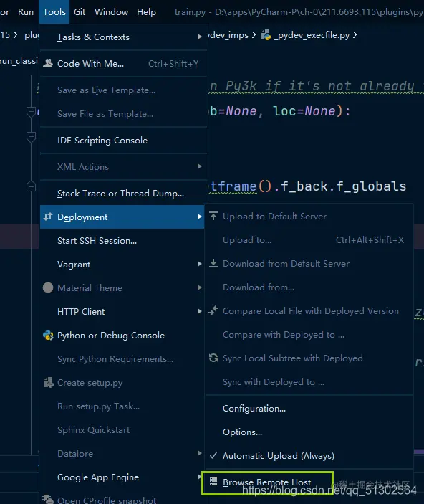This screenshot has height=504, width=424.
Task: Select the Deployment menu entry
Action: point(122,217)
